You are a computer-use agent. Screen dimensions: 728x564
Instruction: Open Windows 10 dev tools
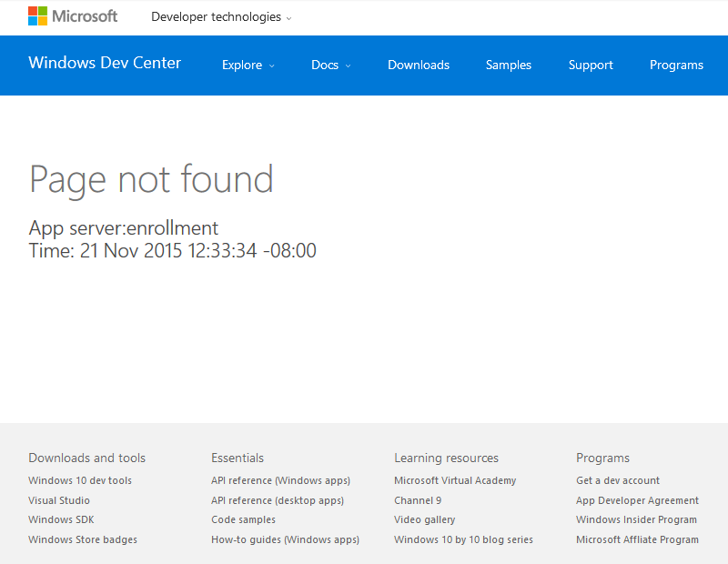coord(80,479)
